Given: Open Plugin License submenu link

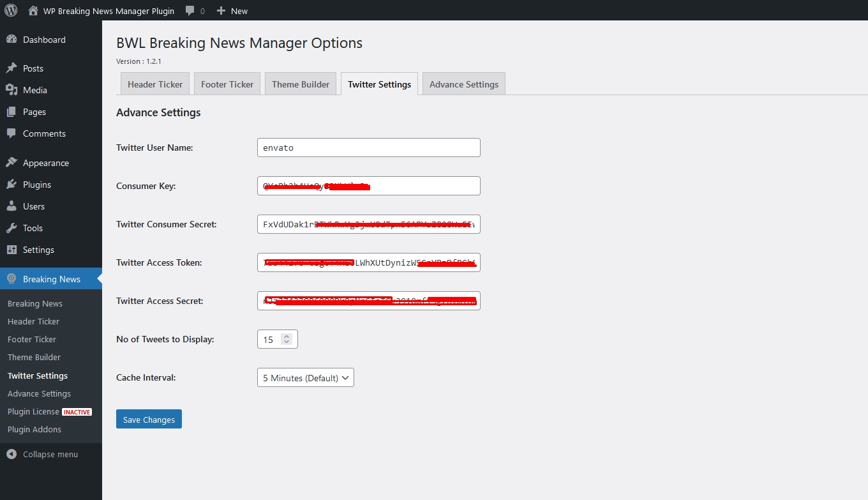Looking at the screenshot, I should (x=33, y=412).
